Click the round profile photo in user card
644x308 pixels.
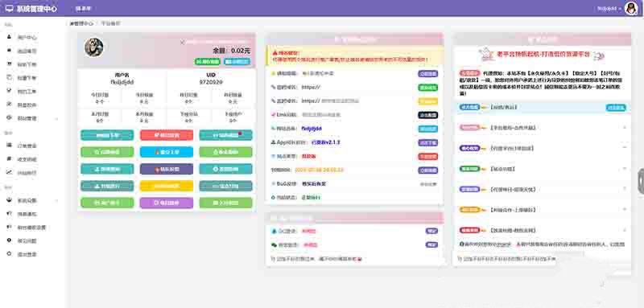click(x=93, y=47)
